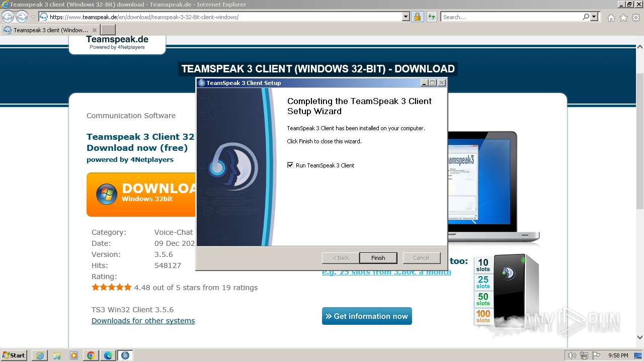The height and width of the screenshot is (362, 644).
Task: Open a new blank tab
Action: tap(108, 30)
